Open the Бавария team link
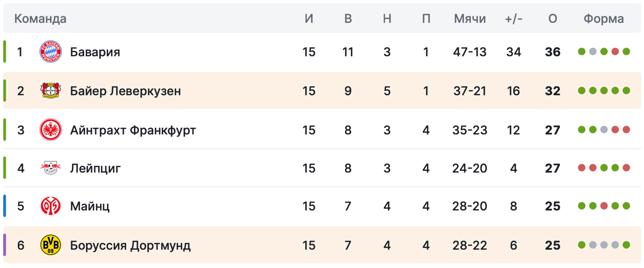The height and width of the screenshot is (268, 644). click(95, 52)
